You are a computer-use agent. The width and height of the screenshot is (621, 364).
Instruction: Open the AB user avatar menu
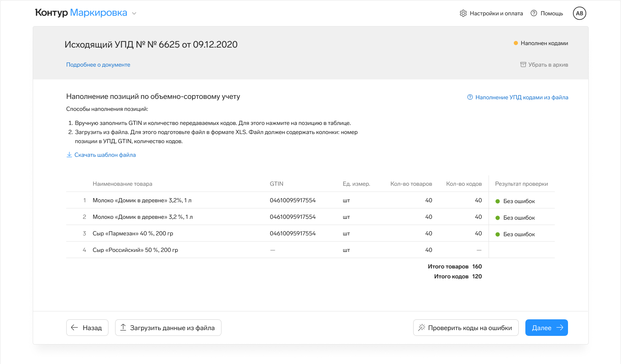pos(579,13)
